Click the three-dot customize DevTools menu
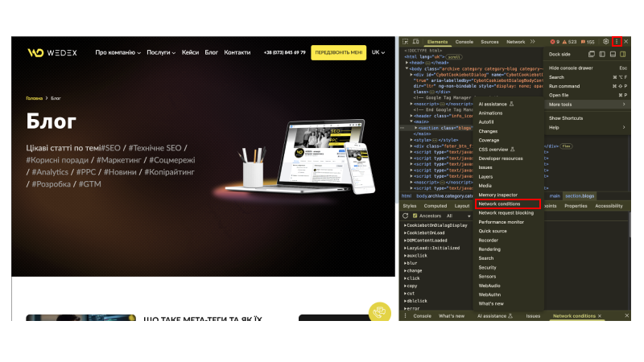The width and height of the screenshot is (644, 362). click(617, 42)
